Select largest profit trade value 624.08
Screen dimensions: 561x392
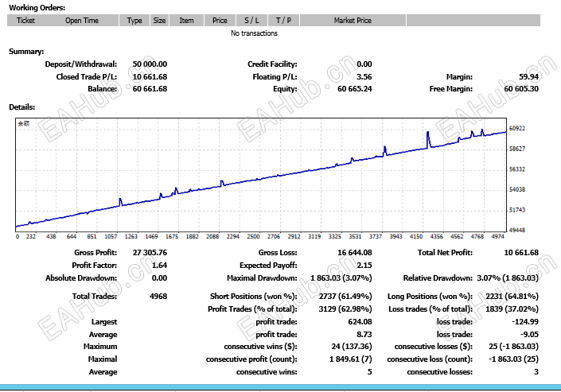point(360,321)
